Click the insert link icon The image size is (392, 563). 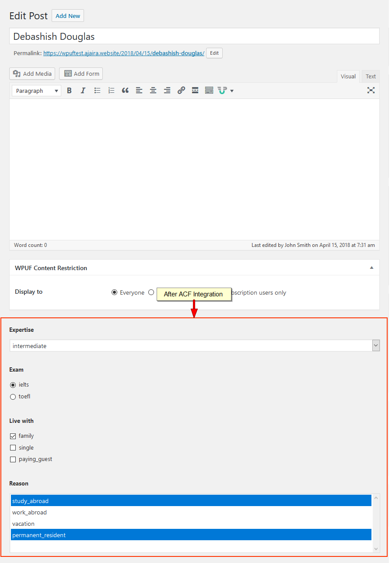pyautogui.click(x=181, y=91)
